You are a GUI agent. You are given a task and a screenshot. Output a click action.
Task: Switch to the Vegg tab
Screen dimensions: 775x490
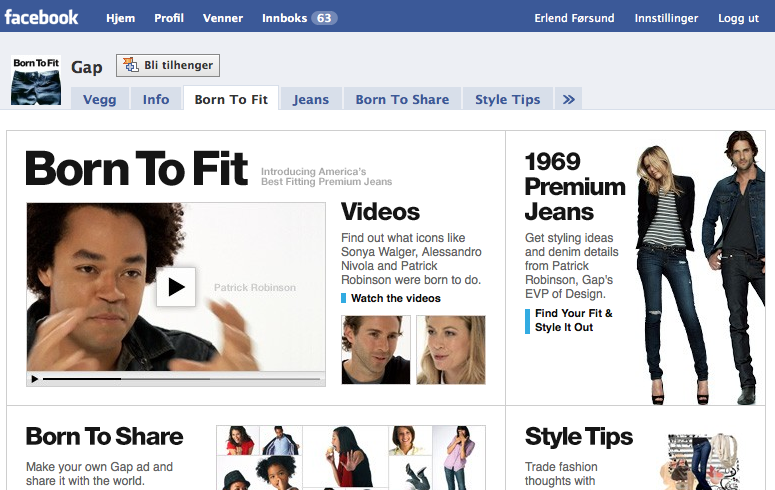pyautogui.click(x=100, y=99)
